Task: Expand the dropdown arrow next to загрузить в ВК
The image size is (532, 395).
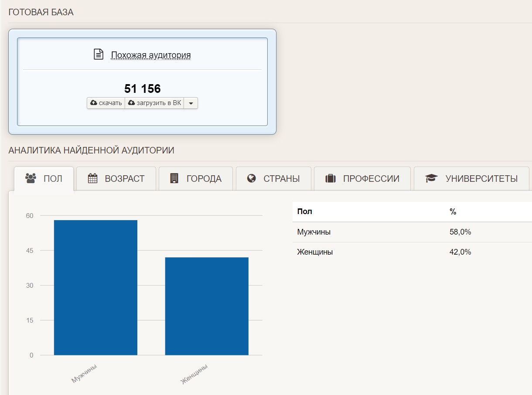Action: 191,103
